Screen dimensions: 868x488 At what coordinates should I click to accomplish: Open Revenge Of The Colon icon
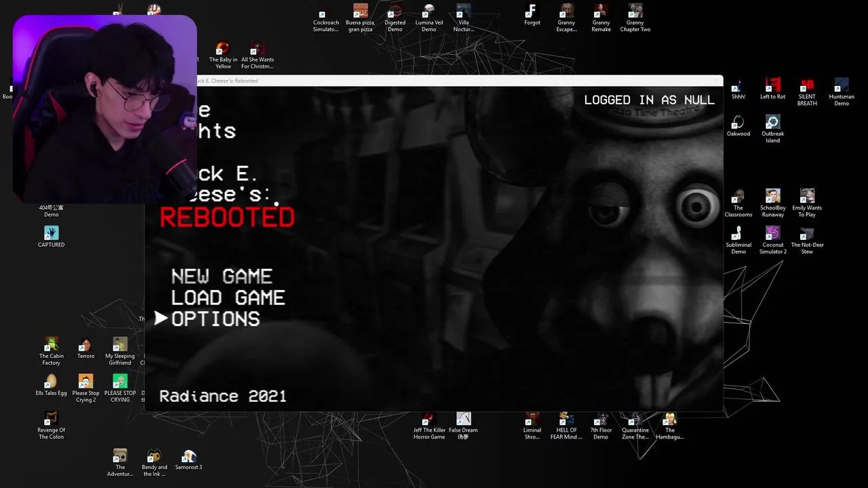tap(52, 426)
